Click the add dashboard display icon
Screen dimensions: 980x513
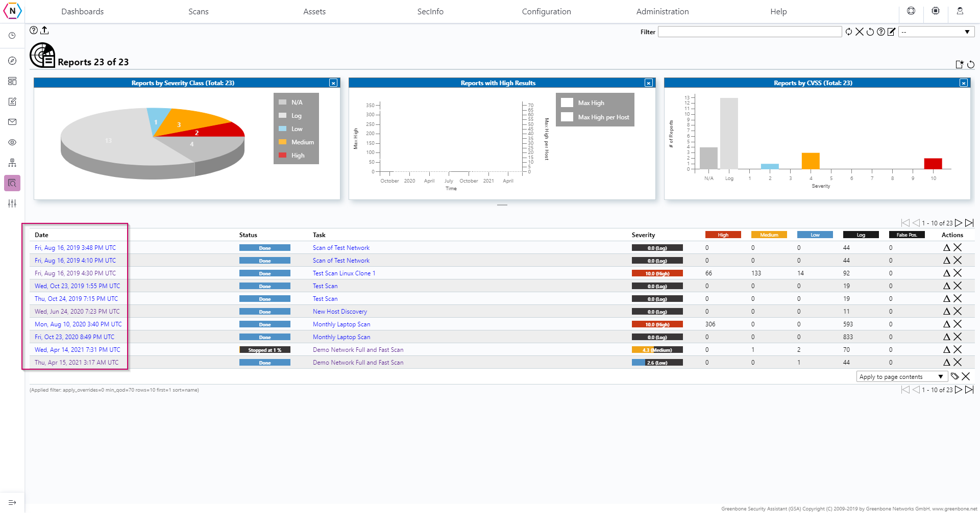(x=960, y=64)
